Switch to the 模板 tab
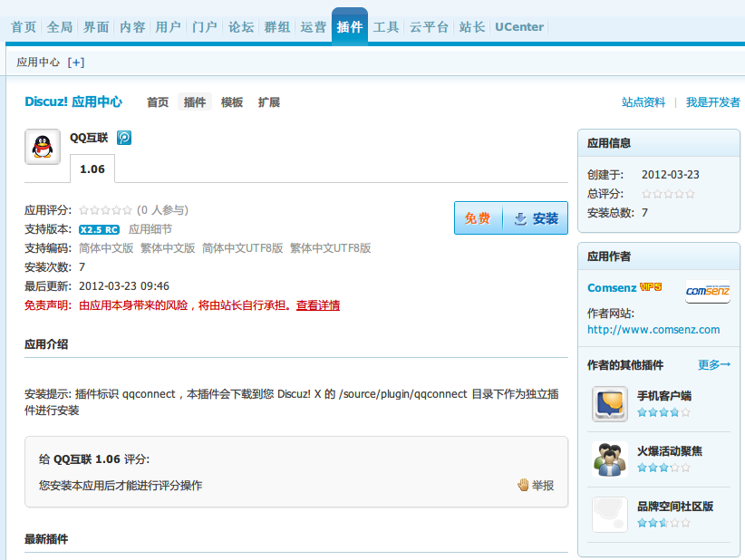The height and width of the screenshot is (560, 745). (x=232, y=102)
